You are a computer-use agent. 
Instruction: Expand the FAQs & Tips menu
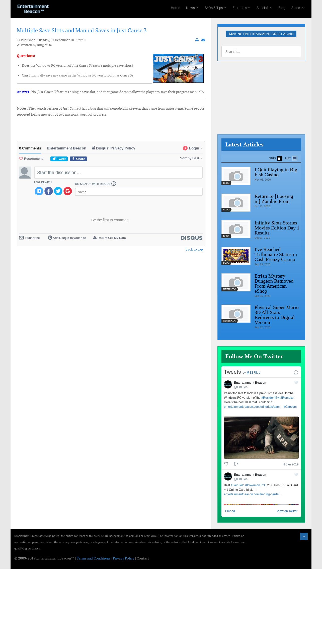coord(215,8)
